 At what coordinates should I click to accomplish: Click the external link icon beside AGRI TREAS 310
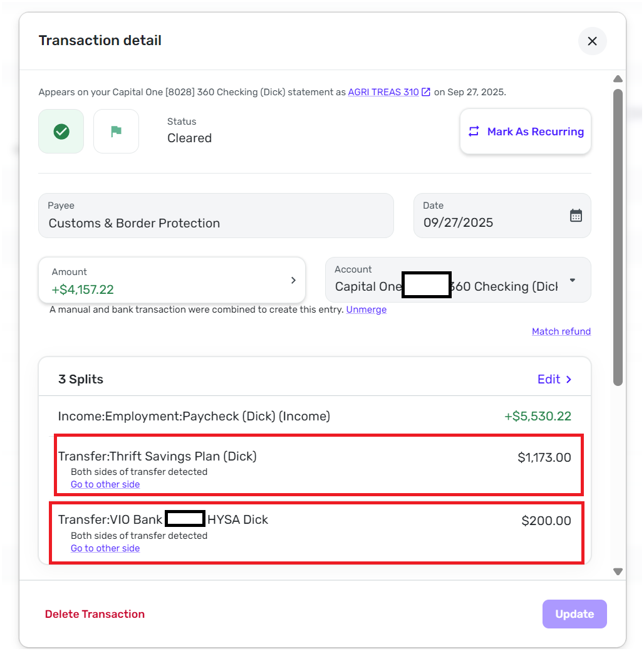tap(426, 92)
